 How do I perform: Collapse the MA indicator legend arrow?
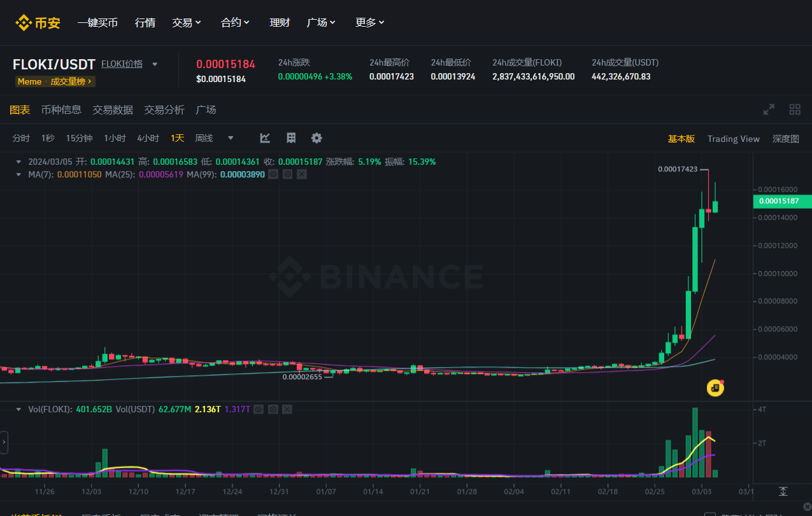coord(19,174)
